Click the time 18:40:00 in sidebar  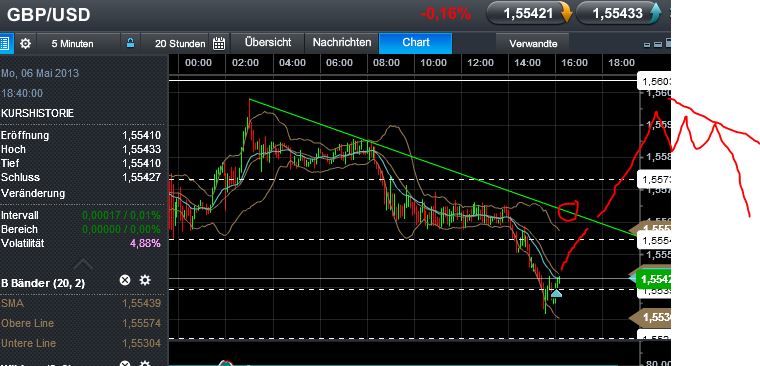[x=22, y=93]
